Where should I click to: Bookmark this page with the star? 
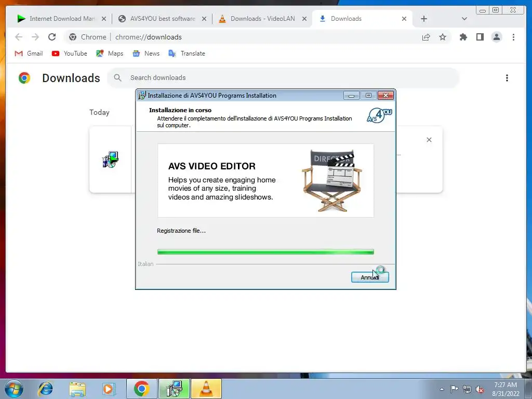pos(443,37)
